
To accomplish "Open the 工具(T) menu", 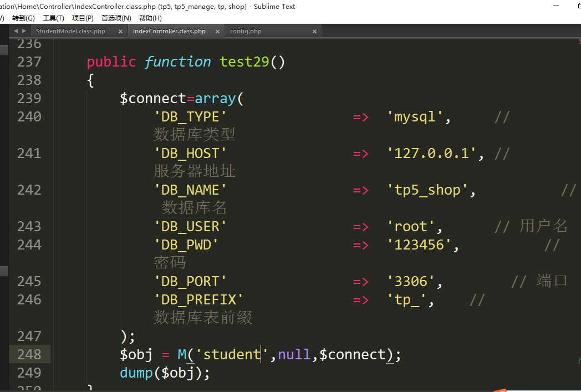I will coord(53,18).
